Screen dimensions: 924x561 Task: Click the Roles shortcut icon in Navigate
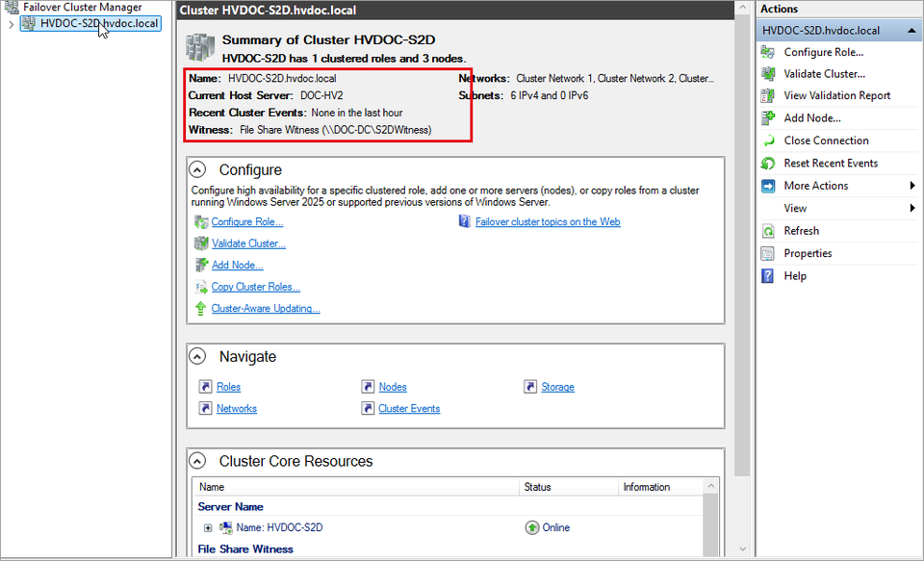pos(205,387)
